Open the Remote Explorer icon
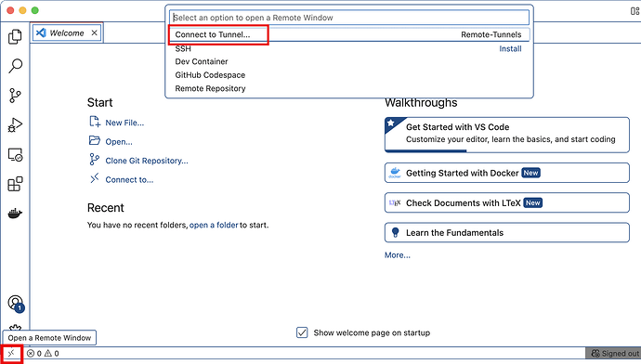 click(15, 155)
